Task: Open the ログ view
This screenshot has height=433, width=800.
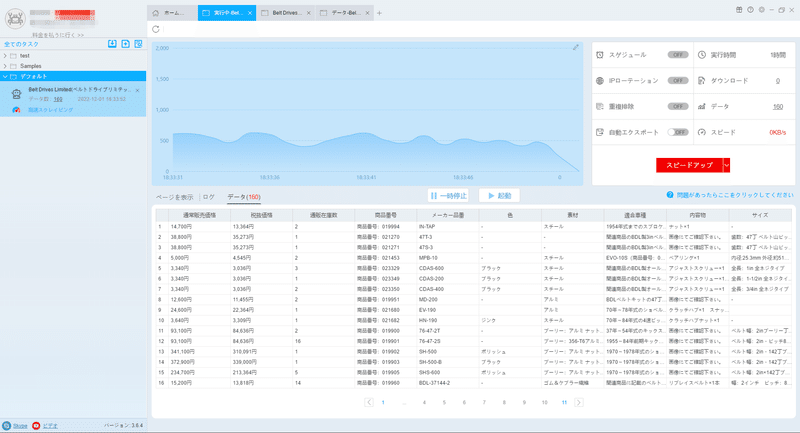Action: point(209,197)
